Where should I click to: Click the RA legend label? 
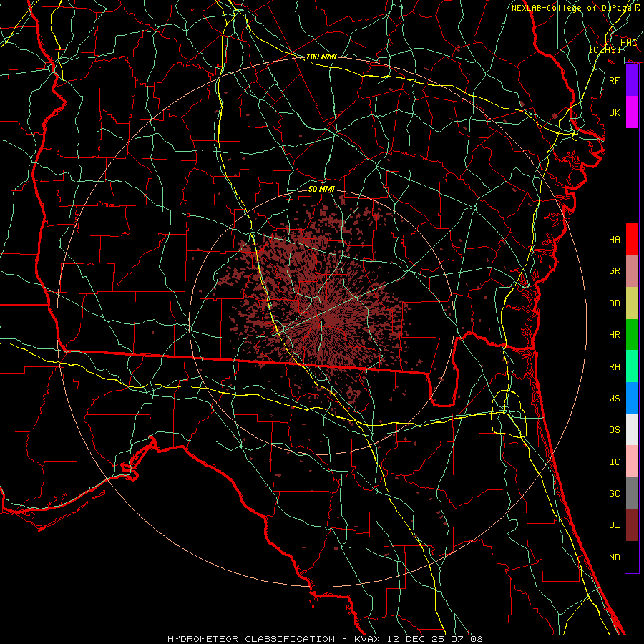tap(614, 367)
